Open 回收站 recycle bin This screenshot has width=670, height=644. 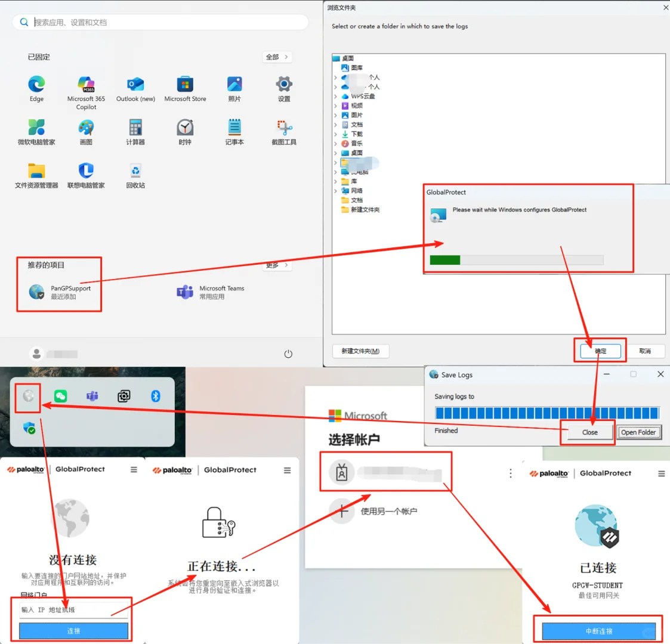(135, 175)
